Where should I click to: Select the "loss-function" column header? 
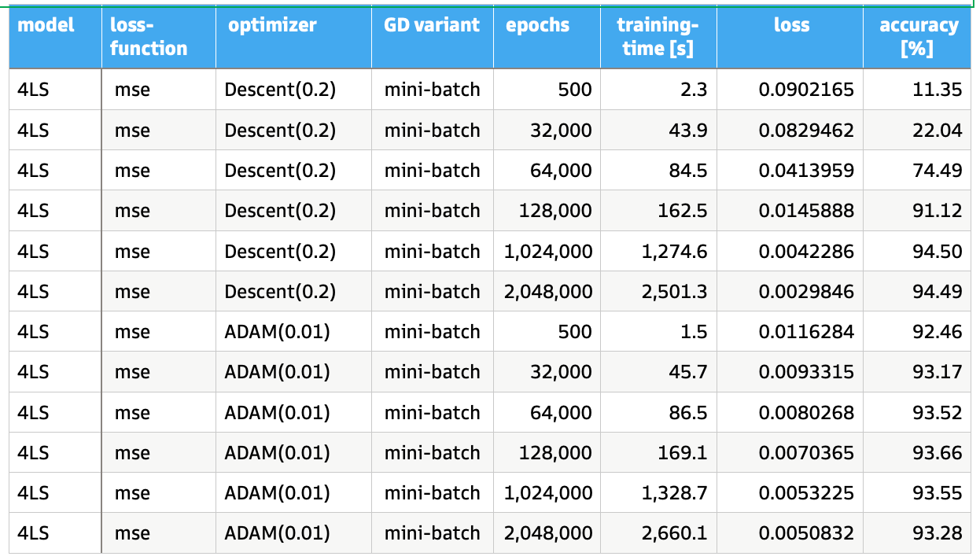(x=149, y=37)
